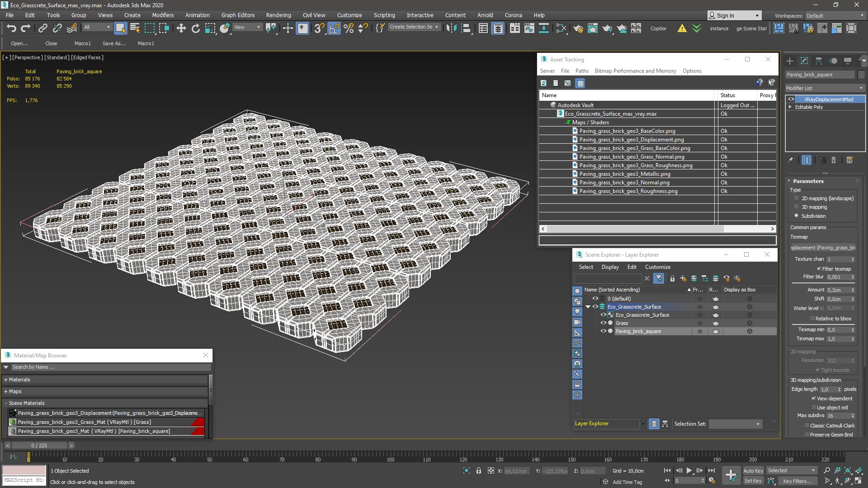Open the Graph Editors menu

238,15
